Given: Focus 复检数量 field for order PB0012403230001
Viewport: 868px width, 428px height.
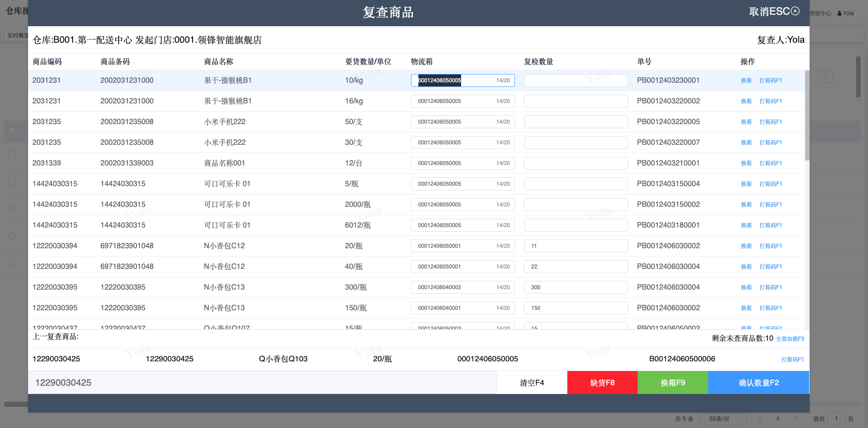Looking at the screenshot, I should (x=576, y=80).
